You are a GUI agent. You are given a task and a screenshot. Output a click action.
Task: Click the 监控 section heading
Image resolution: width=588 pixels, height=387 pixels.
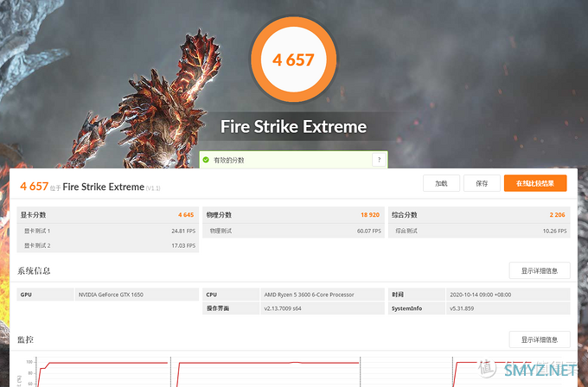click(25, 339)
